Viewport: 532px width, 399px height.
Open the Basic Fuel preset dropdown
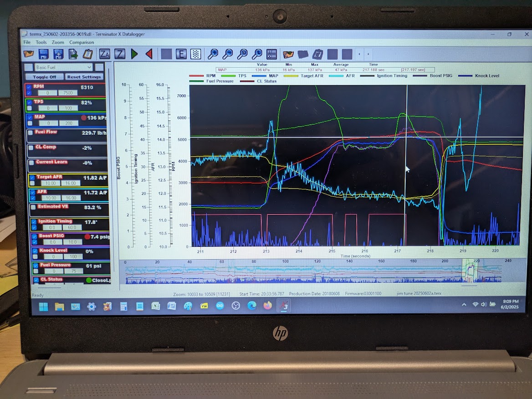[63, 67]
